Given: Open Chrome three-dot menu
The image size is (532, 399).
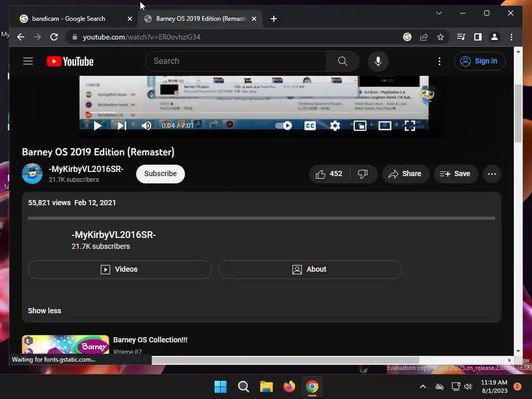Looking at the screenshot, I should (x=511, y=37).
